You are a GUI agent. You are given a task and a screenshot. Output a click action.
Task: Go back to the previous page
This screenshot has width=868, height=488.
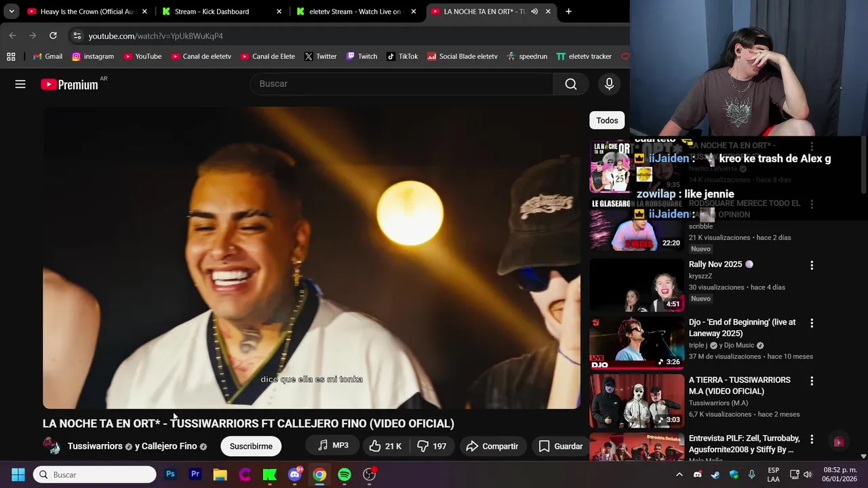pos(12,35)
